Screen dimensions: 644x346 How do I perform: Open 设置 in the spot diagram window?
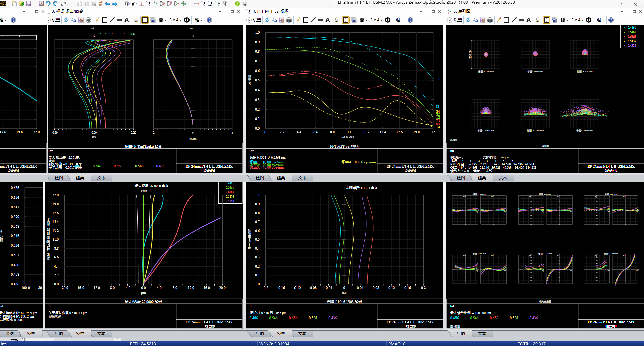click(x=458, y=20)
